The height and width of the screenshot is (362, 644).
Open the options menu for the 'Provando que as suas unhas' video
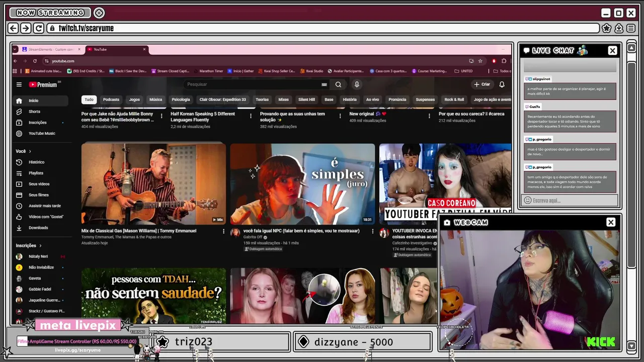tap(340, 116)
